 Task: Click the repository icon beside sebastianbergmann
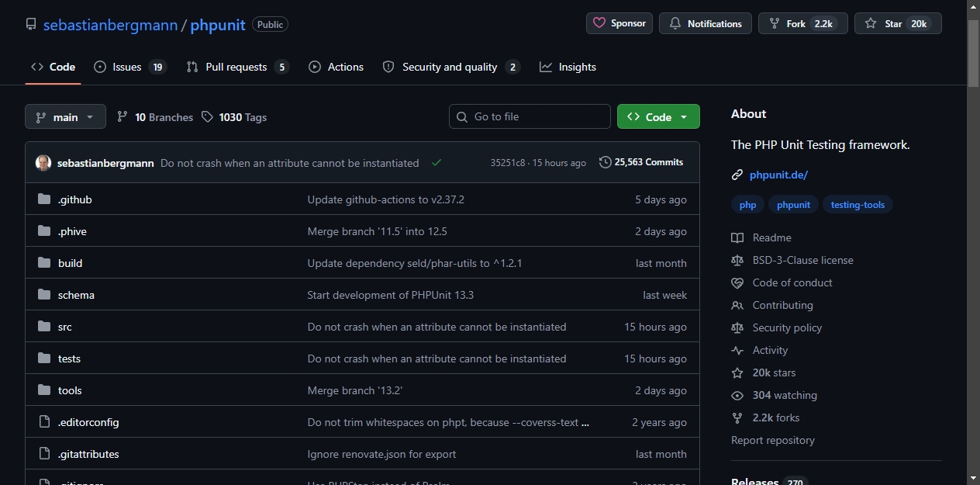(x=31, y=24)
